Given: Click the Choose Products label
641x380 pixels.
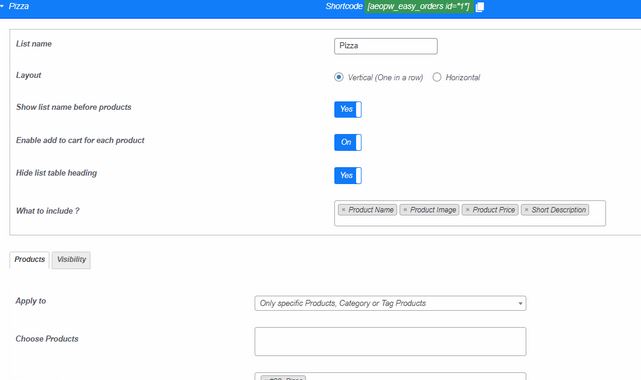Looking at the screenshot, I should (x=47, y=339).
